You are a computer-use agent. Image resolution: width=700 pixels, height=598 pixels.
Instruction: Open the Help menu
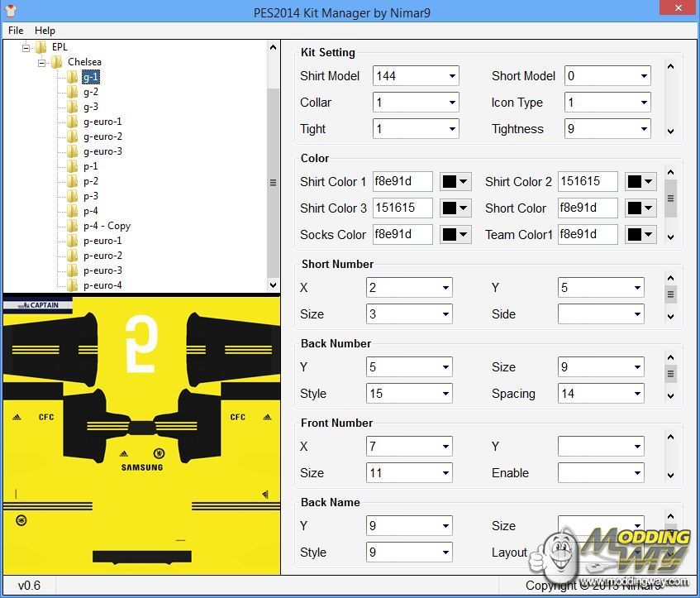click(45, 31)
